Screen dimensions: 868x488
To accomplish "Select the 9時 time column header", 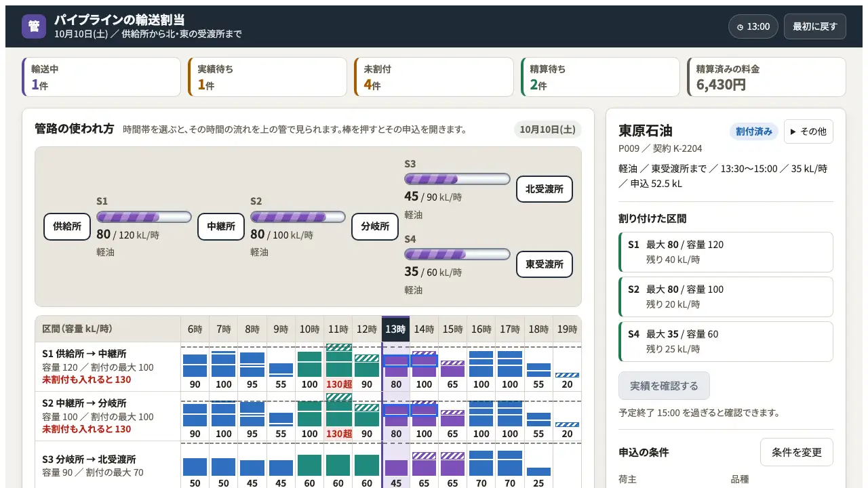I will pos(281,329).
